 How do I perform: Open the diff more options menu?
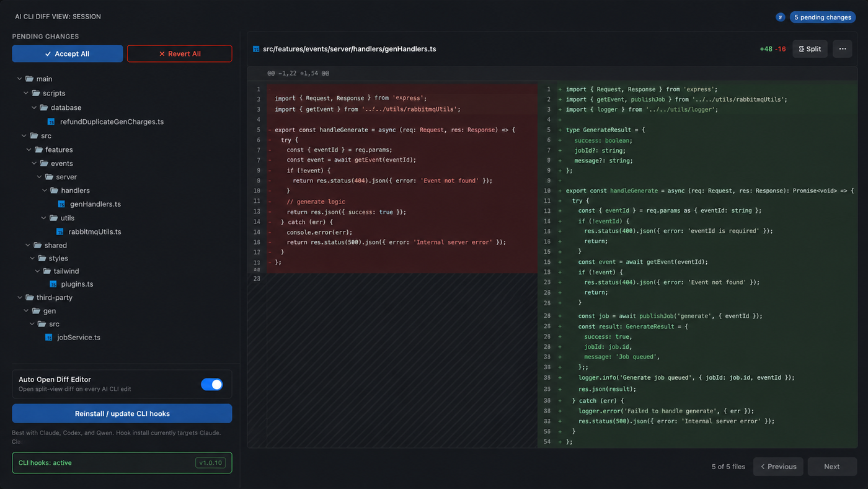(x=843, y=49)
